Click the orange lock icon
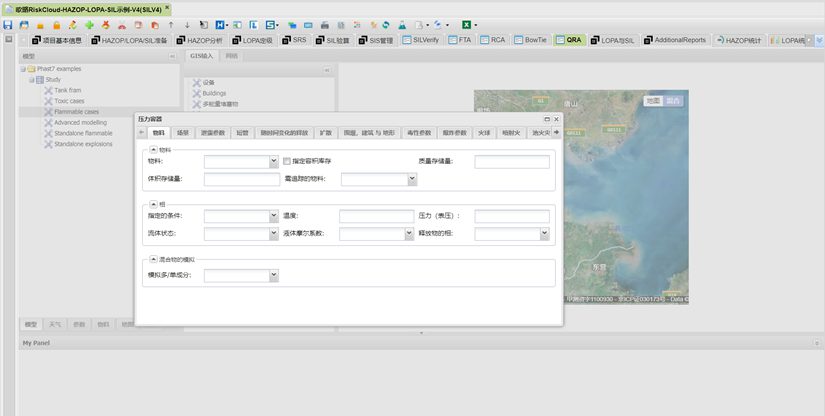This screenshot has height=416, width=825. [56, 24]
